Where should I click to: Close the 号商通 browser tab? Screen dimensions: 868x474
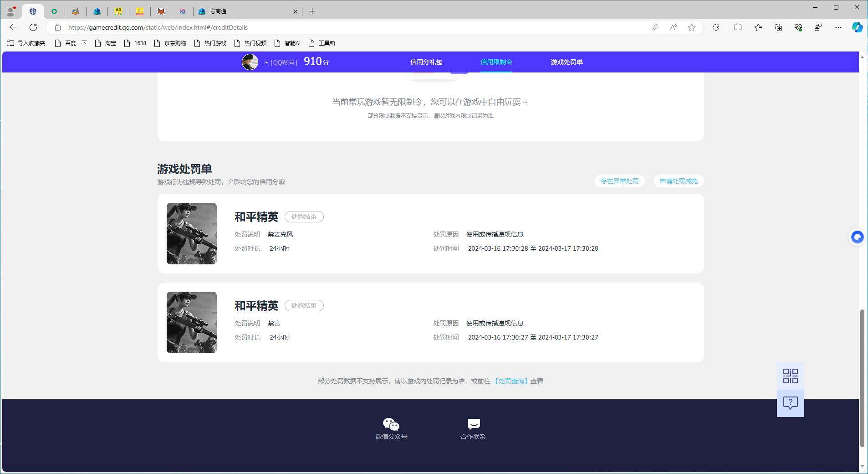295,11
